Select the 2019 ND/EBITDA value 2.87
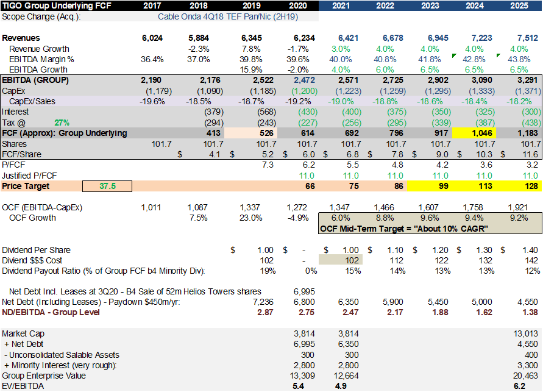Image resolution: width=543 pixels, height=392 pixels. click(x=265, y=312)
